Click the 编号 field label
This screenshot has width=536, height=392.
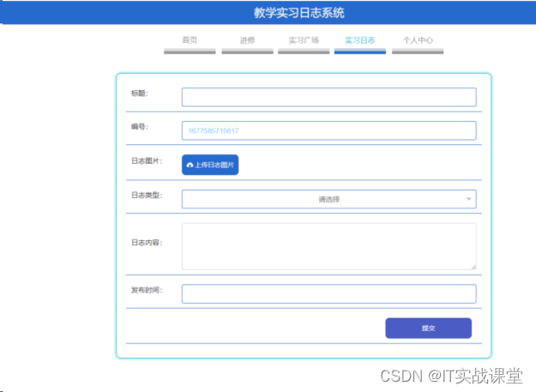[x=140, y=127]
